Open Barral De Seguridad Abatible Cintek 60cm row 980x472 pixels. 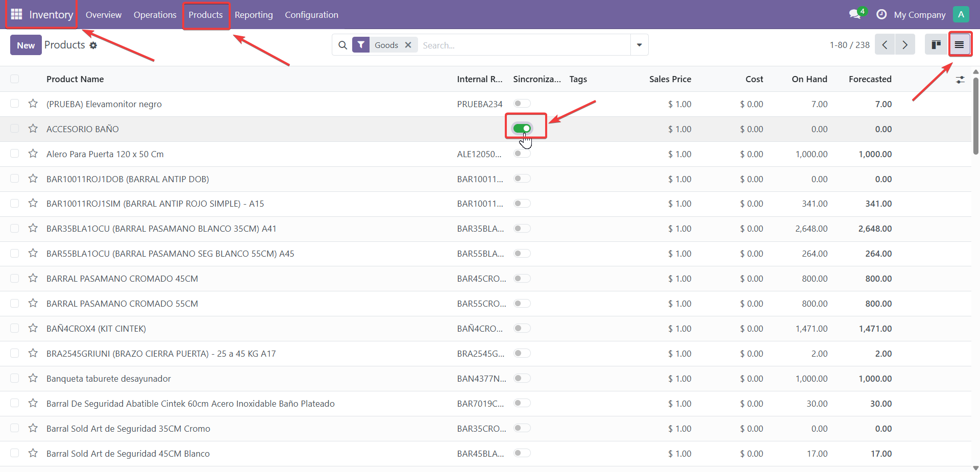190,404
